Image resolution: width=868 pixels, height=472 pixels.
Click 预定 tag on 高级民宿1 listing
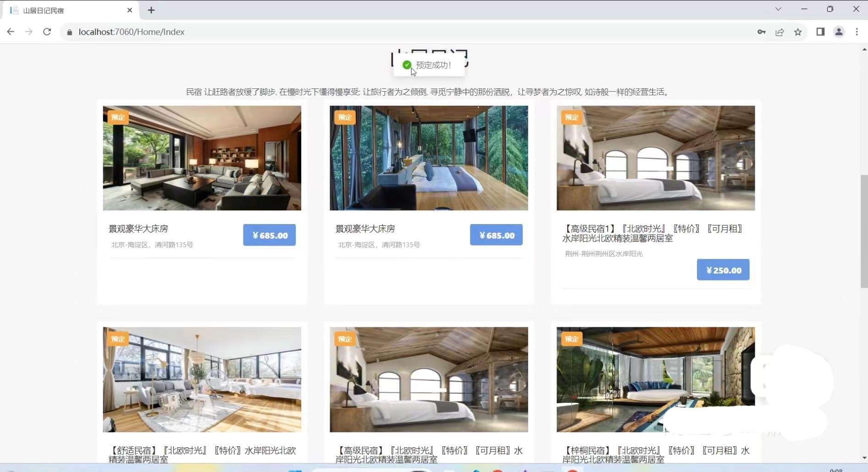[572, 117]
